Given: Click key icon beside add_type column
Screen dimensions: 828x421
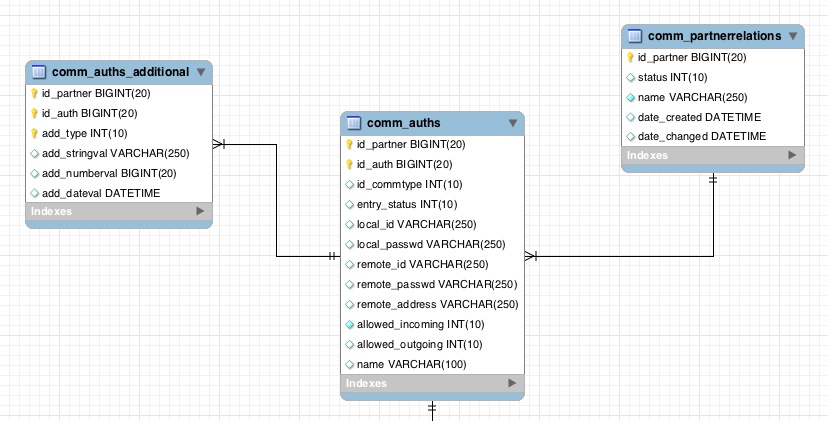Looking at the screenshot, I should (x=34, y=134).
